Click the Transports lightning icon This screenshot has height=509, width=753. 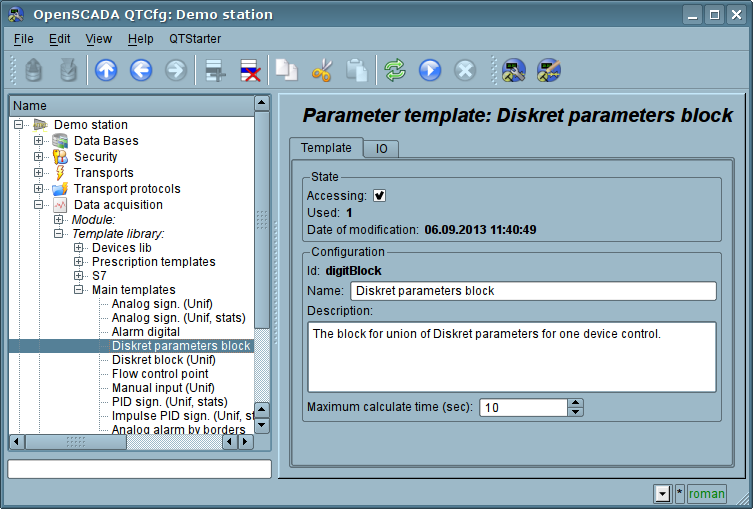point(60,172)
